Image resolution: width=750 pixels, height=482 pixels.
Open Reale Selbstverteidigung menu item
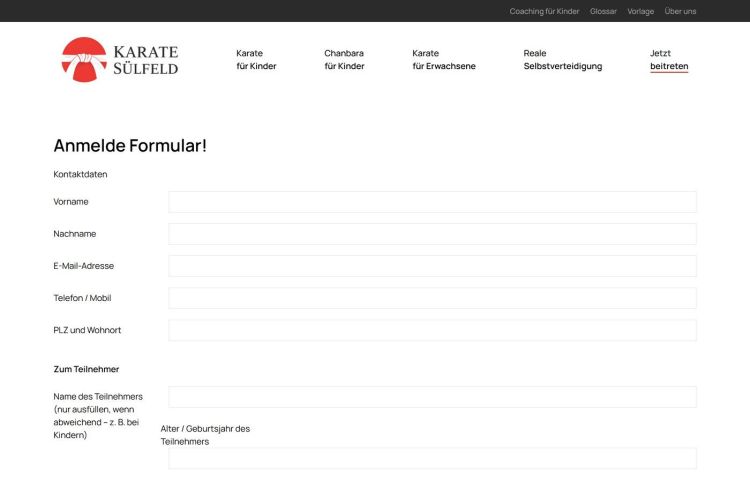(562, 60)
